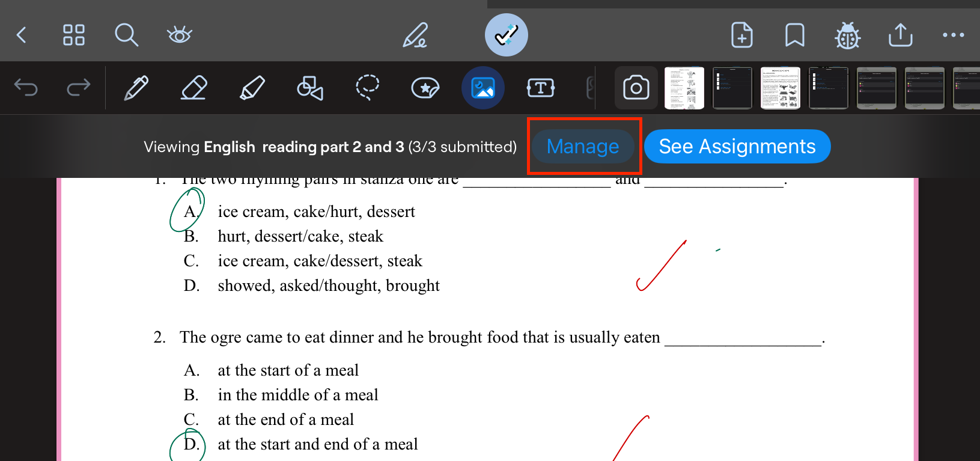Go back using the left chevron arrow
The image size is (980, 461).
(x=22, y=35)
